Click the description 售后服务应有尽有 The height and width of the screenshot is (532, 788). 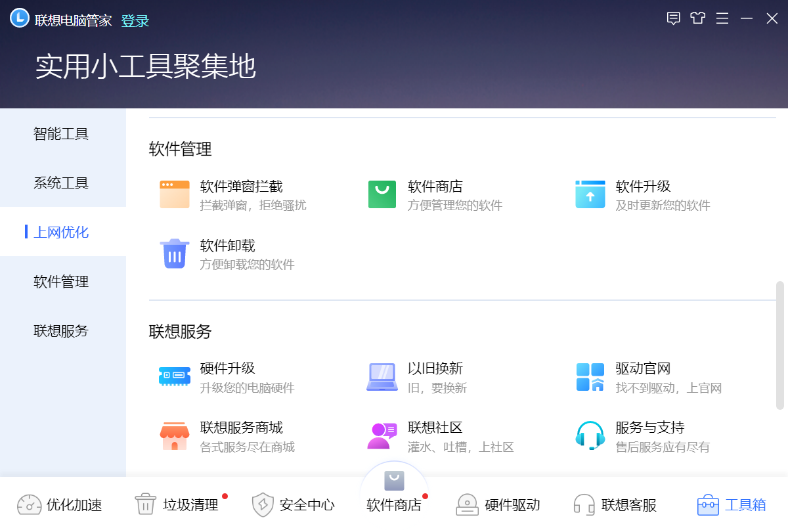tap(663, 447)
